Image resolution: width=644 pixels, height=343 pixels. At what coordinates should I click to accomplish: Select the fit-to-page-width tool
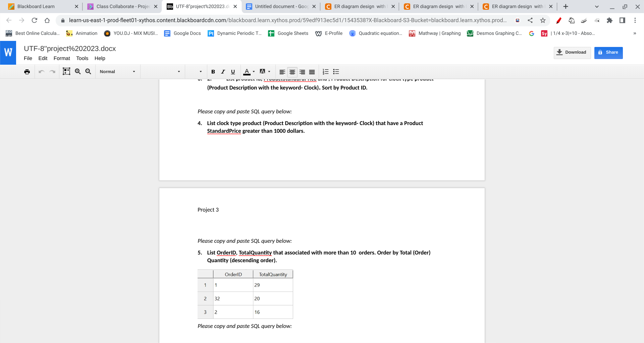(66, 71)
